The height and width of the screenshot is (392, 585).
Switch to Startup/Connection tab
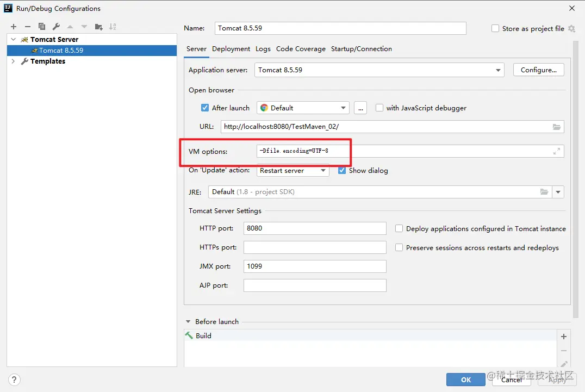(362, 49)
